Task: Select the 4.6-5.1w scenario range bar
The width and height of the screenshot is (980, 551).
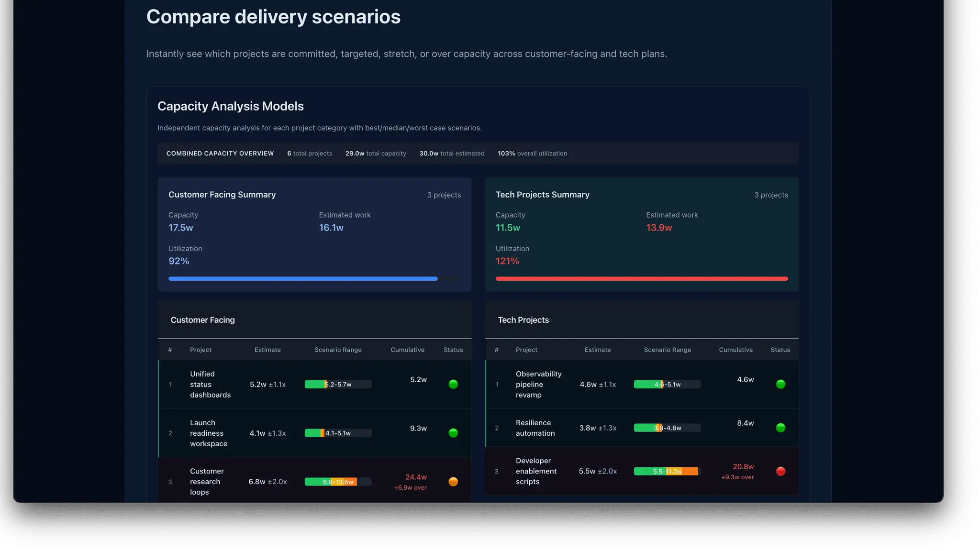Action: (667, 384)
